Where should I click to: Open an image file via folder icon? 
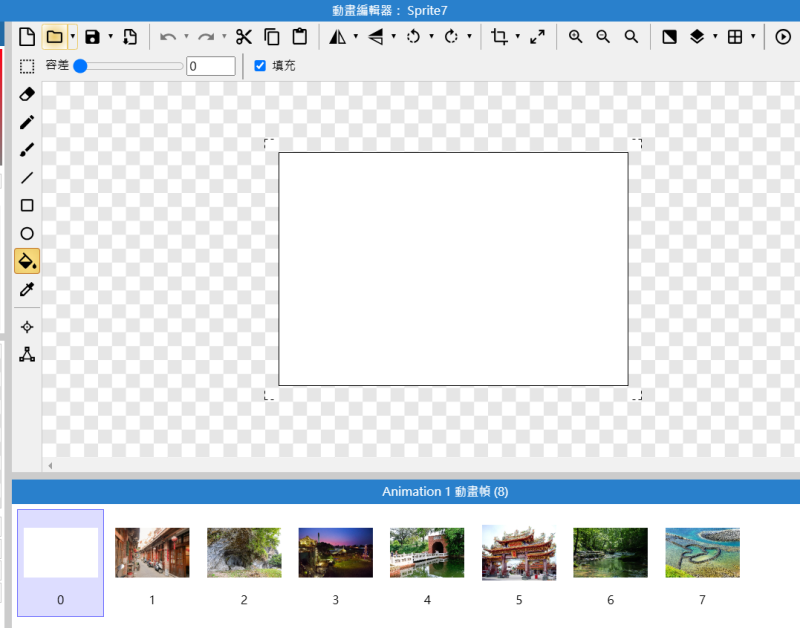tap(55, 37)
